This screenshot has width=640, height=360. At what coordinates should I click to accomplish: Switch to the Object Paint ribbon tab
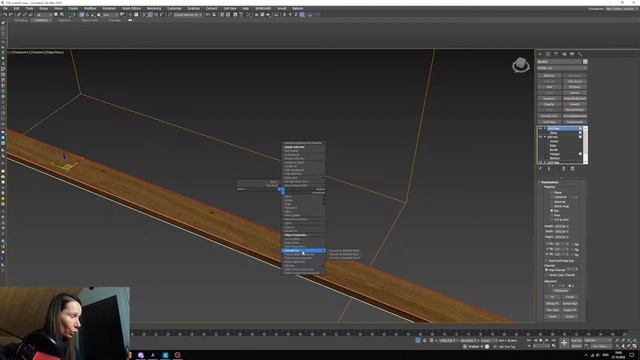pos(89,20)
